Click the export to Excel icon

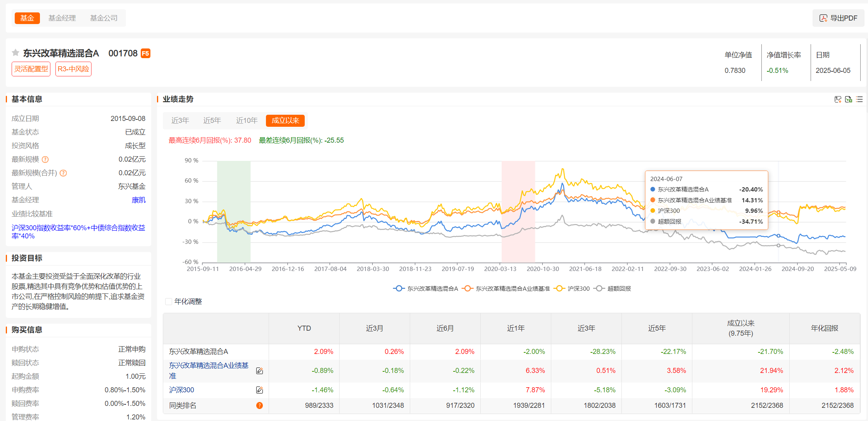pos(848,99)
